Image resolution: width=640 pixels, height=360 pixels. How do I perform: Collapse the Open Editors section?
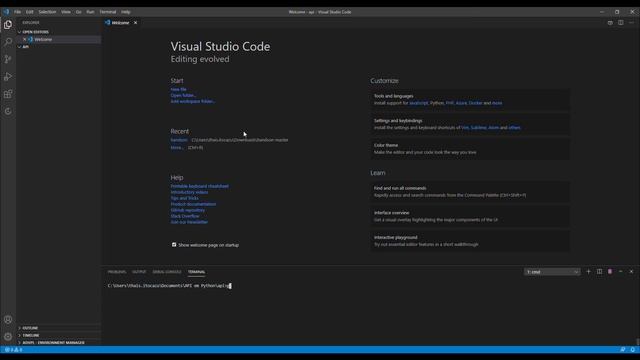point(35,32)
